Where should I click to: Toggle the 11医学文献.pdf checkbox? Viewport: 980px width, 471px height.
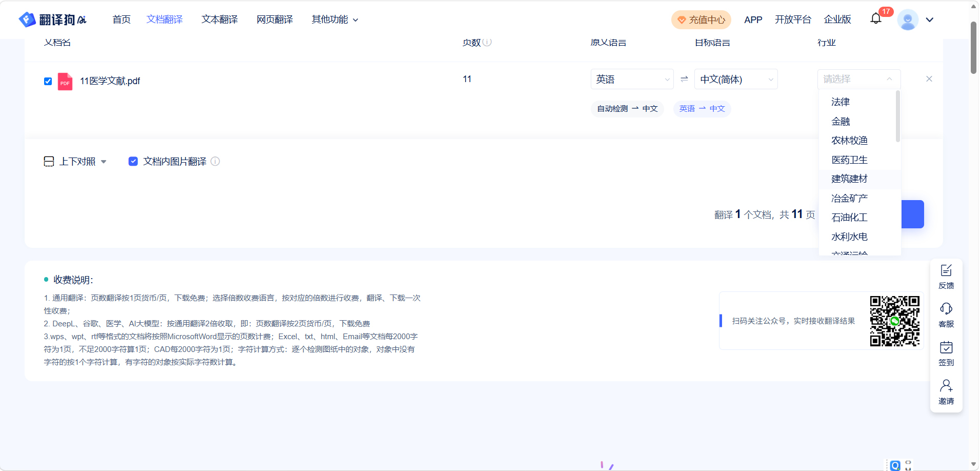(48, 81)
